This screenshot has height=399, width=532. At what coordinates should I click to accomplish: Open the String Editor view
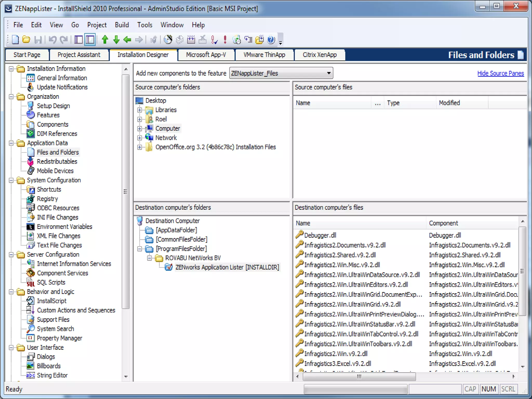click(x=52, y=375)
